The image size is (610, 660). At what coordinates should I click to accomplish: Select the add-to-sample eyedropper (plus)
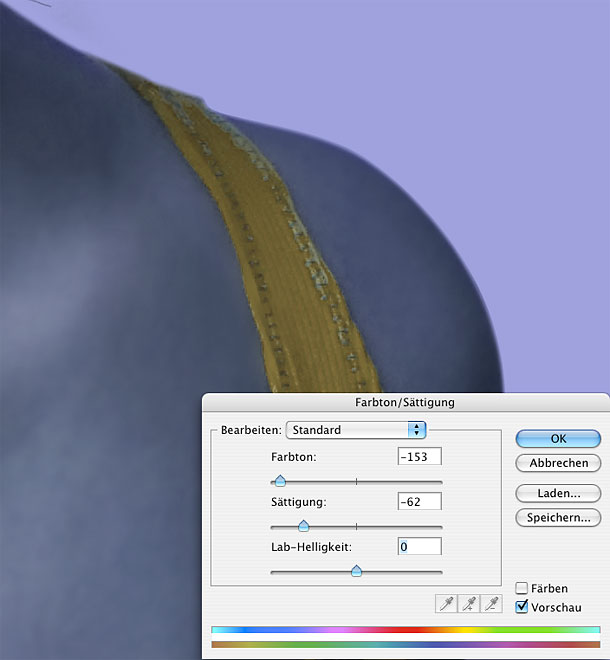(x=469, y=604)
